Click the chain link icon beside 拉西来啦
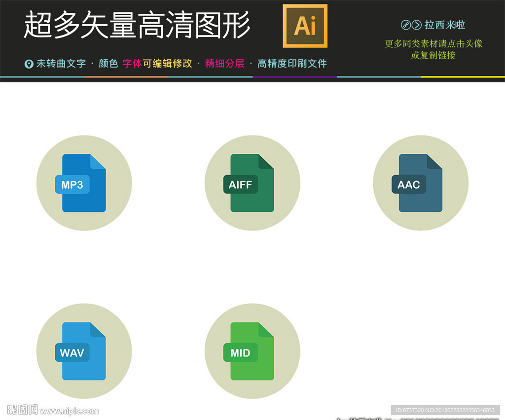 tap(406, 25)
